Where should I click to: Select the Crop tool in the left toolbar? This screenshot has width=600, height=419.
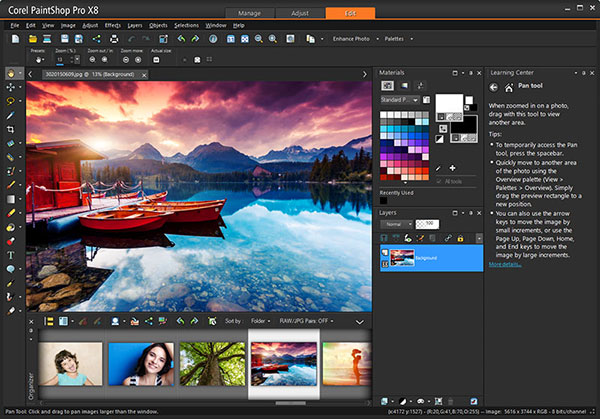[x=11, y=129]
